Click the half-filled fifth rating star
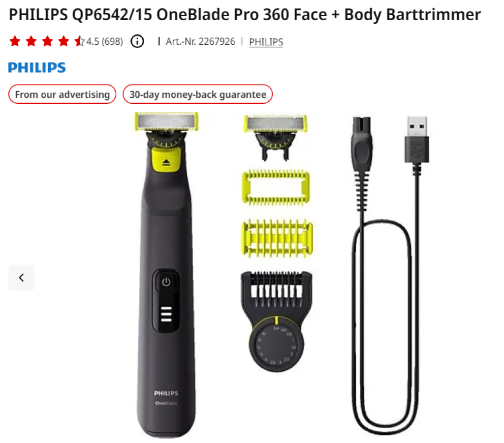Screen dimensions: 504x443 coord(79,41)
